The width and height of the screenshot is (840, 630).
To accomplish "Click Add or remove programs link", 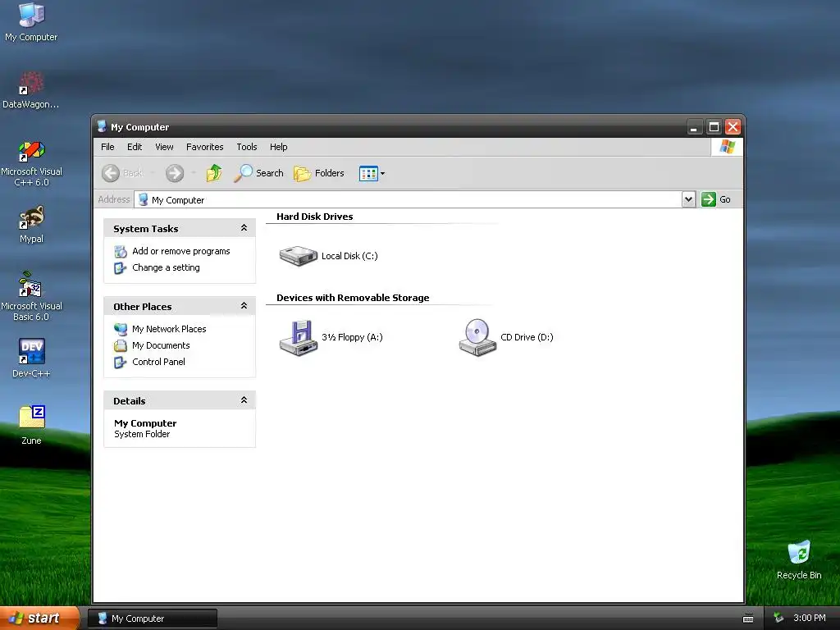I will [x=181, y=251].
